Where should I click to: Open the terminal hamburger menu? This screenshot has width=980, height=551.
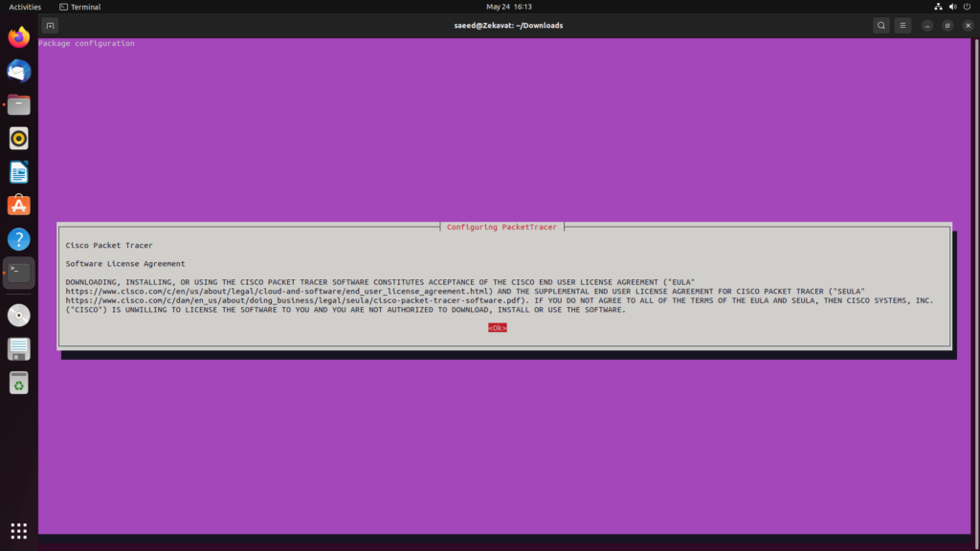pyautogui.click(x=902, y=25)
